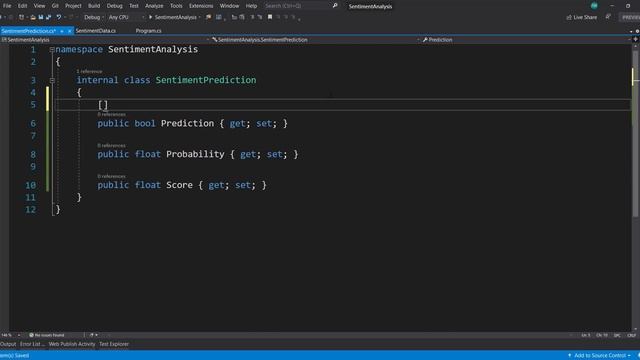Click the SPC indentation indicator
The image size is (640, 360).
[x=617, y=335]
